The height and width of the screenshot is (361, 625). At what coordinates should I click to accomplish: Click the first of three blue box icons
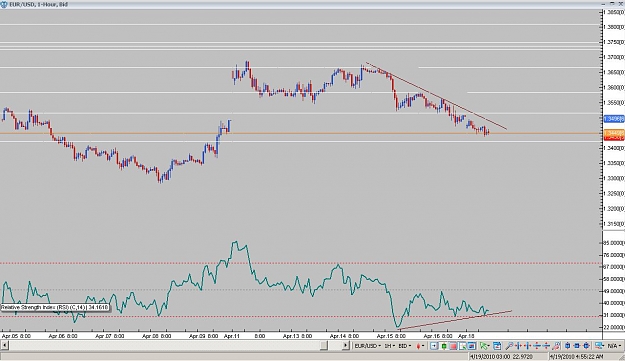(568, 346)
